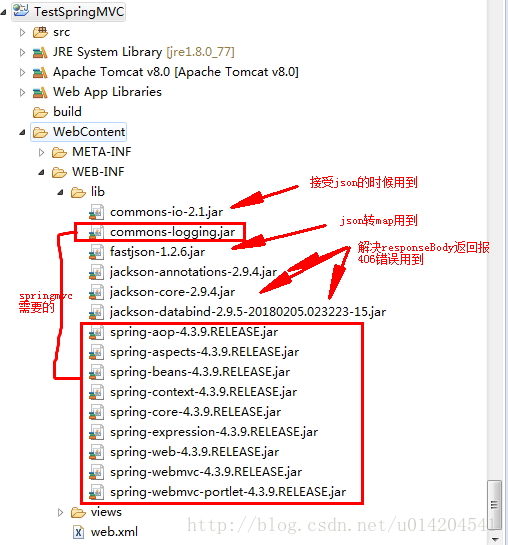Select jackson-core-2.9.4.jar file name
This screenshot has height=545, width=508.
[172, 292]
